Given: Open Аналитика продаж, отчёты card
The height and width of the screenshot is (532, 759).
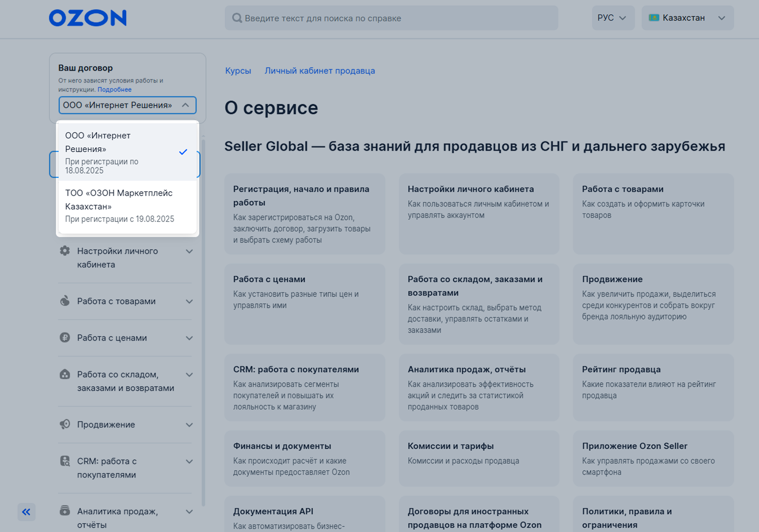Looking at the screenshot, I should [479, 387].
